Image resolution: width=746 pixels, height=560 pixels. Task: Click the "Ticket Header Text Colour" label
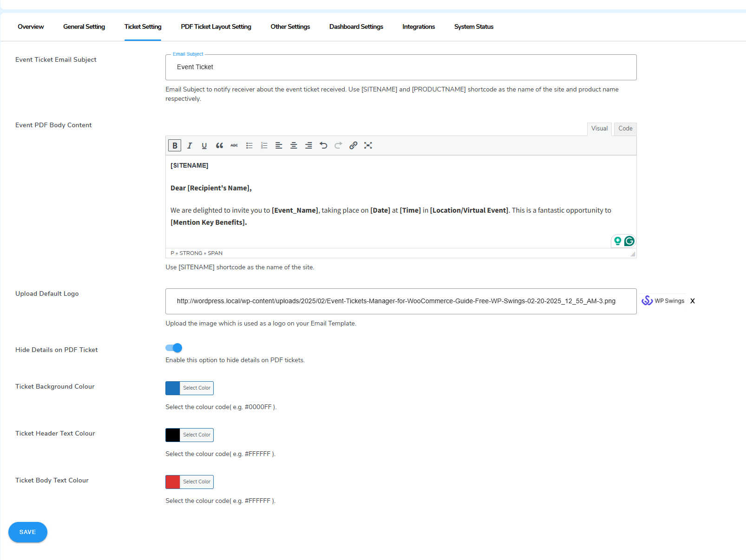coord(55,433)
